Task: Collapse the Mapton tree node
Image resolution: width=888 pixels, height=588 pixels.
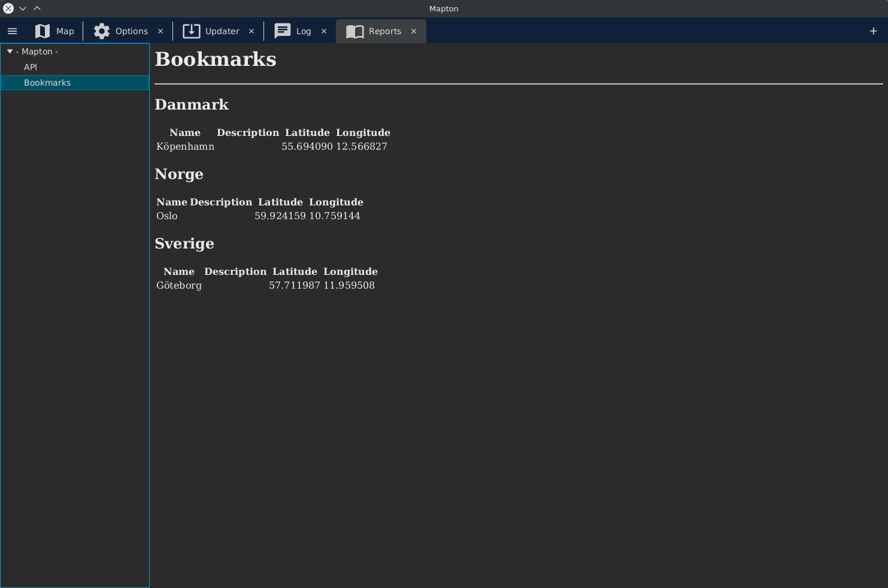Action: click(x=10, y=51)
